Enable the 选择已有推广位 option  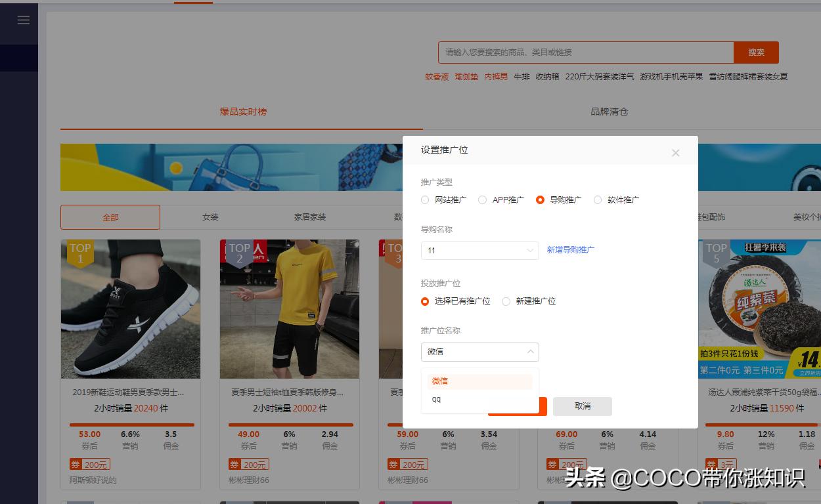point(425,301)
